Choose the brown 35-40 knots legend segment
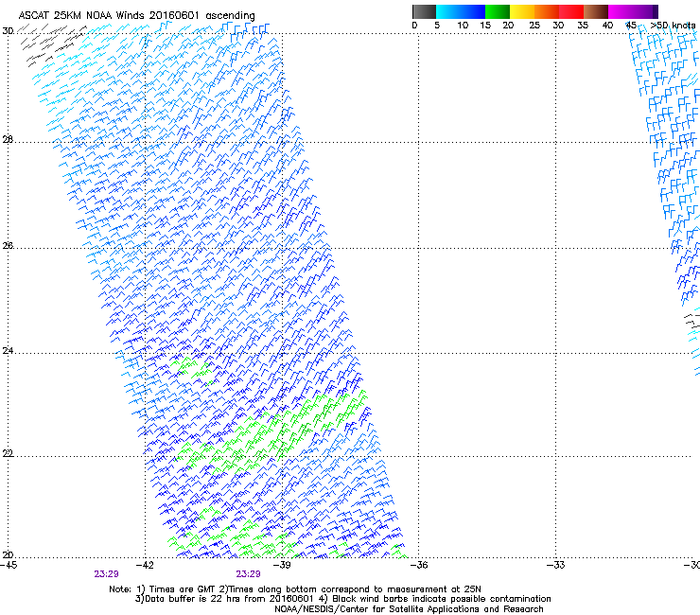 596,11
